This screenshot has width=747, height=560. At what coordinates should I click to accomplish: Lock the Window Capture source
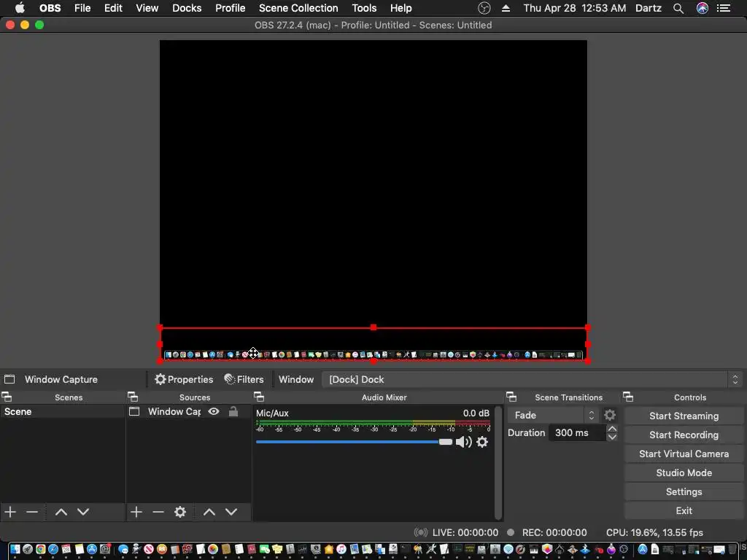(x=233, y=411)
